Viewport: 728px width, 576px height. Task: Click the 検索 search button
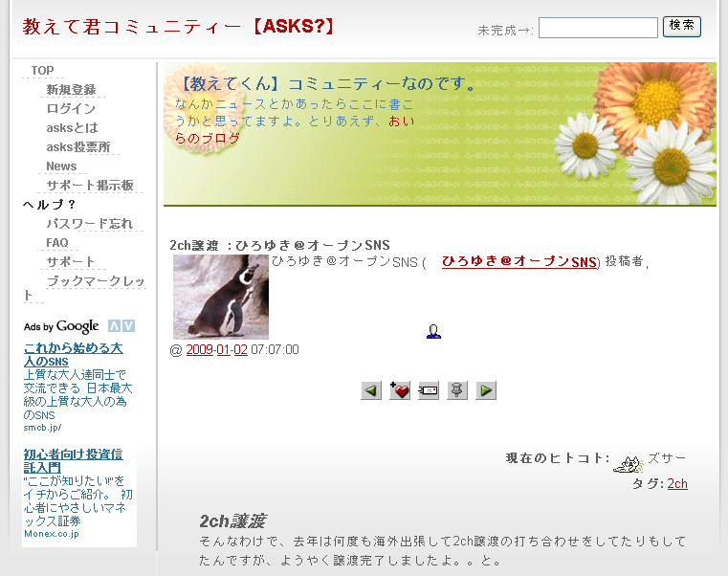pyautogui.click(x=681, y=27)
